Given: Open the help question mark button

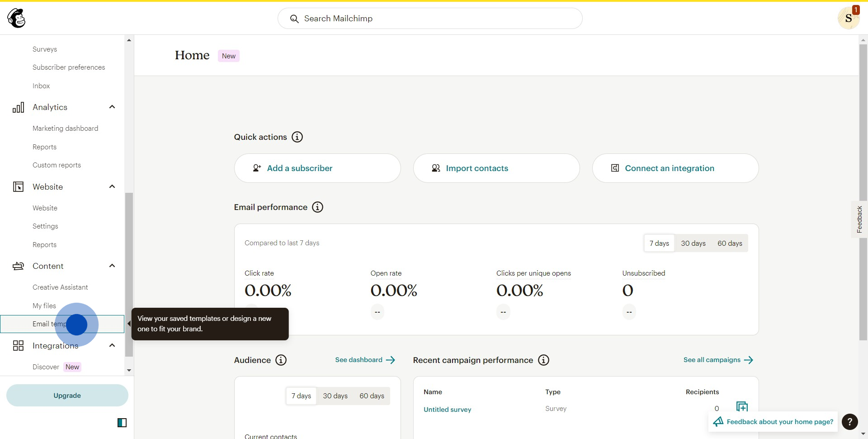Looking at the screenshot, I should tap(850, 422).
